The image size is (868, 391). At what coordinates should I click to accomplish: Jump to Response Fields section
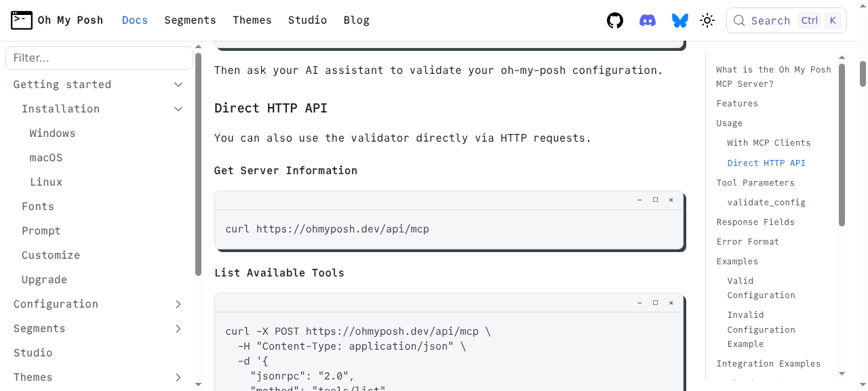pyautogui.click(x=755, y=222)
